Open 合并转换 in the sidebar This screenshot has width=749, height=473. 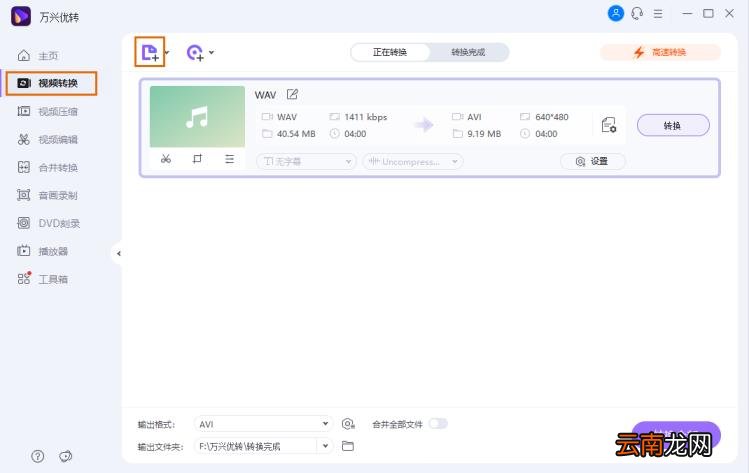coord(47,167)
